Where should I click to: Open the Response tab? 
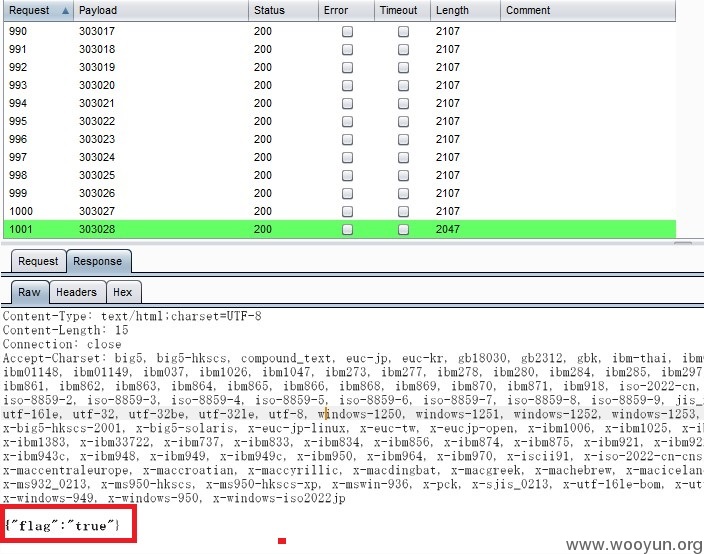pos(98,261)
